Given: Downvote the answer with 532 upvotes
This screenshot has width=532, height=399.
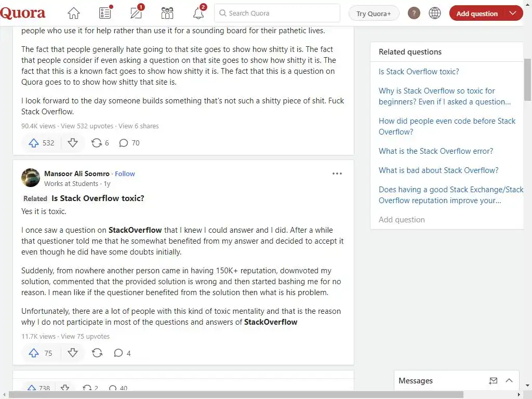Looking at the screenshot, I should coord(73,143).
